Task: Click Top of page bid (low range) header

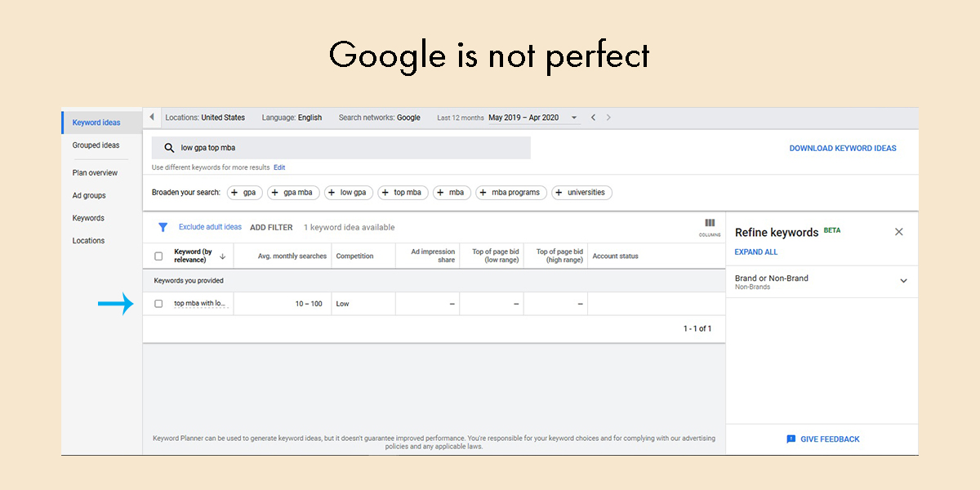Action: (496, 256)
